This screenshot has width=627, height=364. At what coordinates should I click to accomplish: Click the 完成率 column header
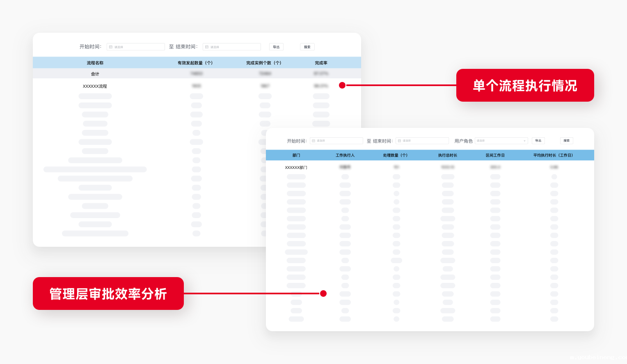[321, 63]
